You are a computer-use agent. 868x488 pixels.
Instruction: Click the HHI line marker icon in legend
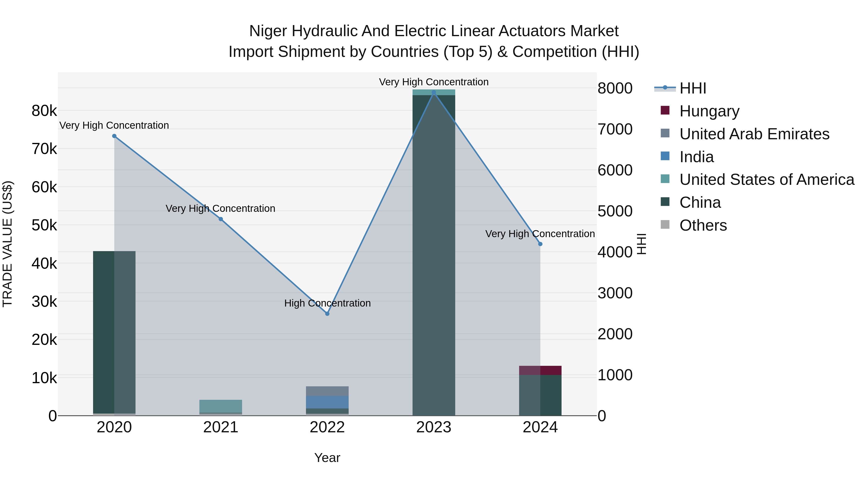pyautogui.click(x=665, y=88)
